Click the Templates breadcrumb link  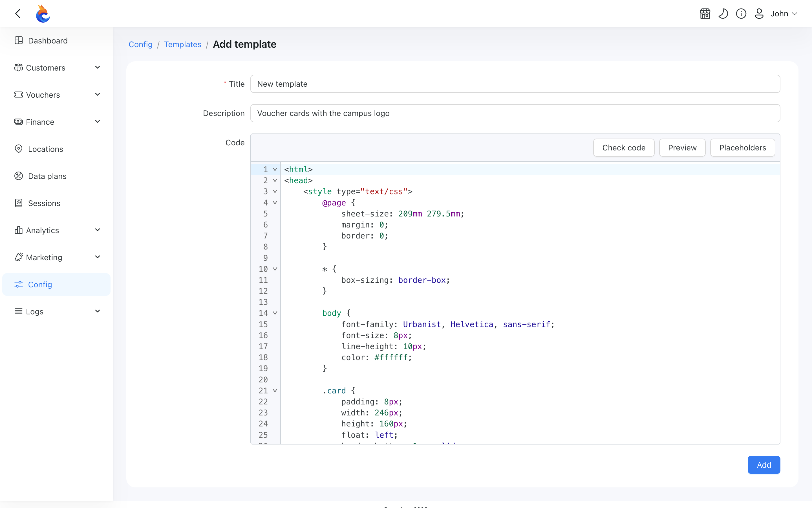point(182,44)
